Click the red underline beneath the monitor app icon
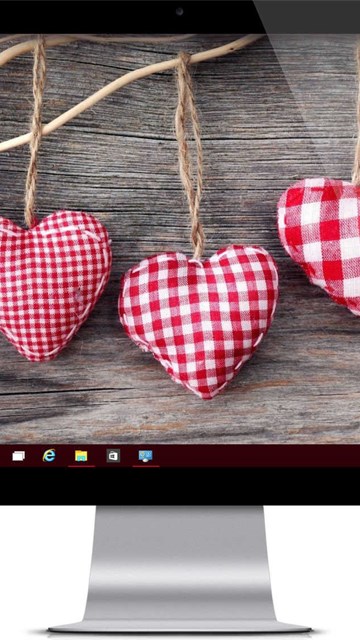This screenshot has height=640, width=360. tap(146, 466)
